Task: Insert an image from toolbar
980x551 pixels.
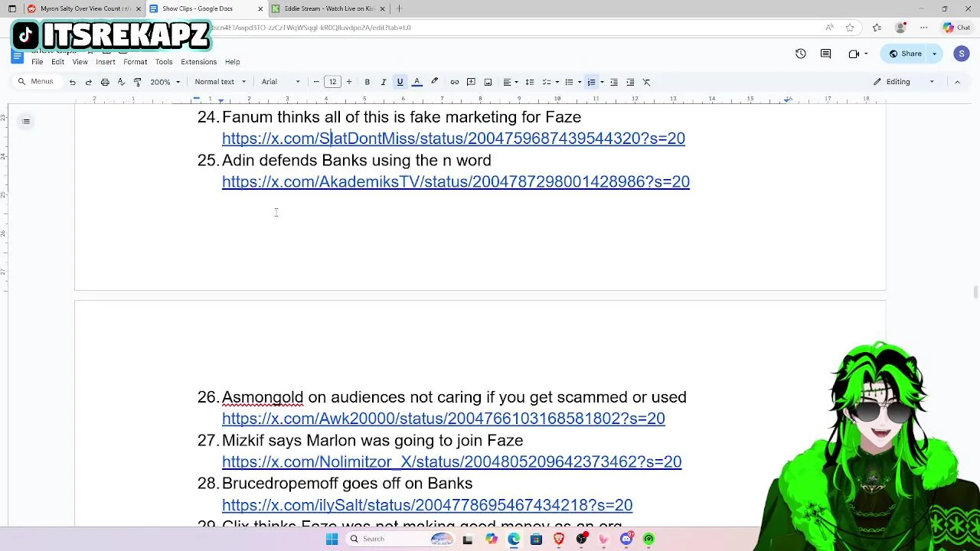Action: click(x=488, y=82)
